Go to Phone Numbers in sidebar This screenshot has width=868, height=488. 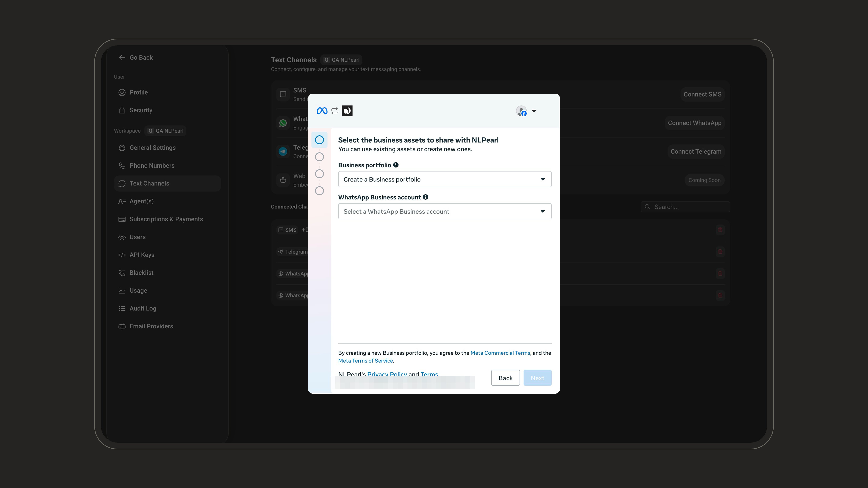point(167,165)
